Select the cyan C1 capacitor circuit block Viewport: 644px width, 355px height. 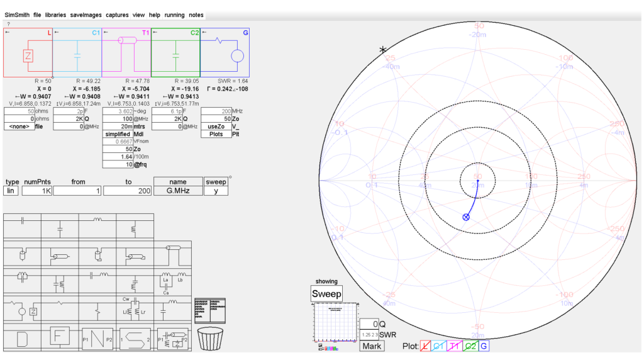tap(77, 53)
